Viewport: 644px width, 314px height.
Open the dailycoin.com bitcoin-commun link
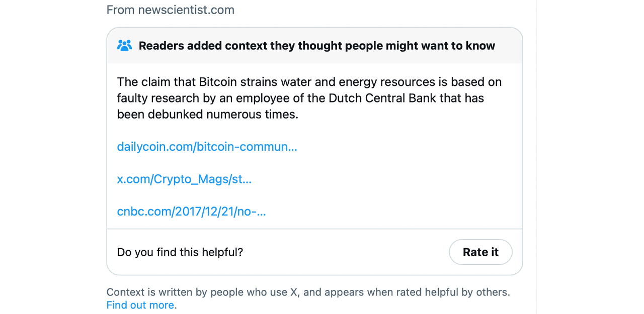click(x=207, y=147)
